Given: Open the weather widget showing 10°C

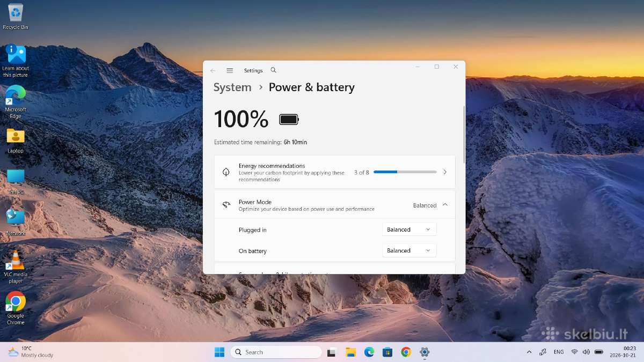Looking at the screenshot, I should click(x=31, y=352).
